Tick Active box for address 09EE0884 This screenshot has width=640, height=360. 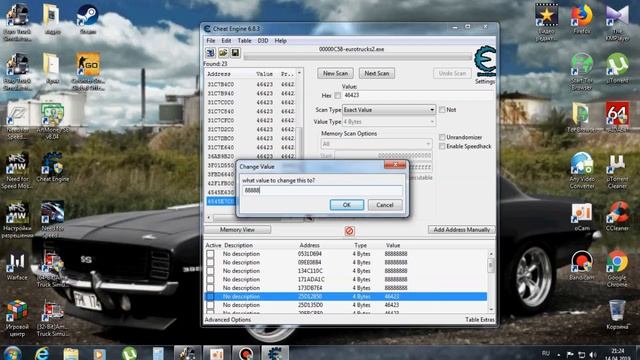pos(210,262)
